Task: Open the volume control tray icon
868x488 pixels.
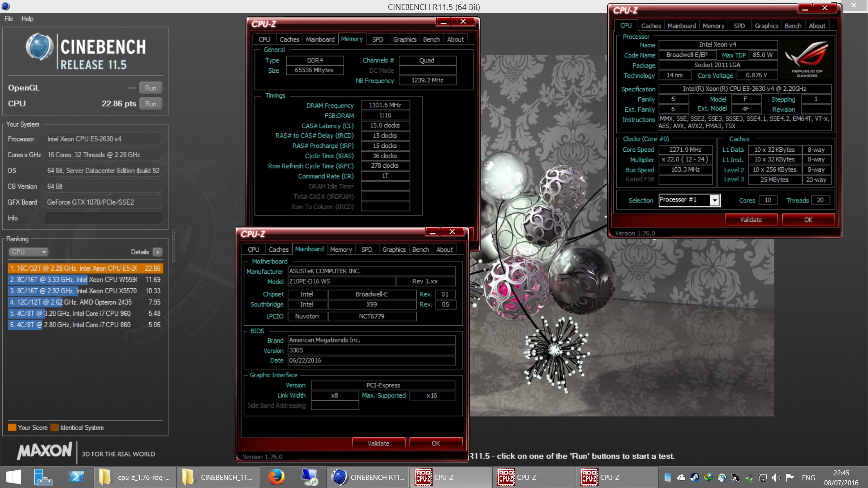Action: click(x=776, y=478)
